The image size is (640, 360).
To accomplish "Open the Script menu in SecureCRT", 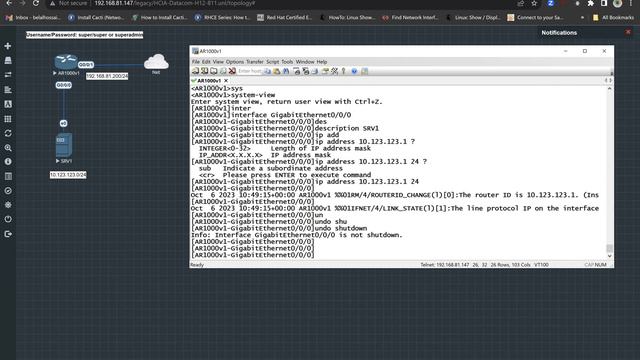I will [x=273, y=62].
